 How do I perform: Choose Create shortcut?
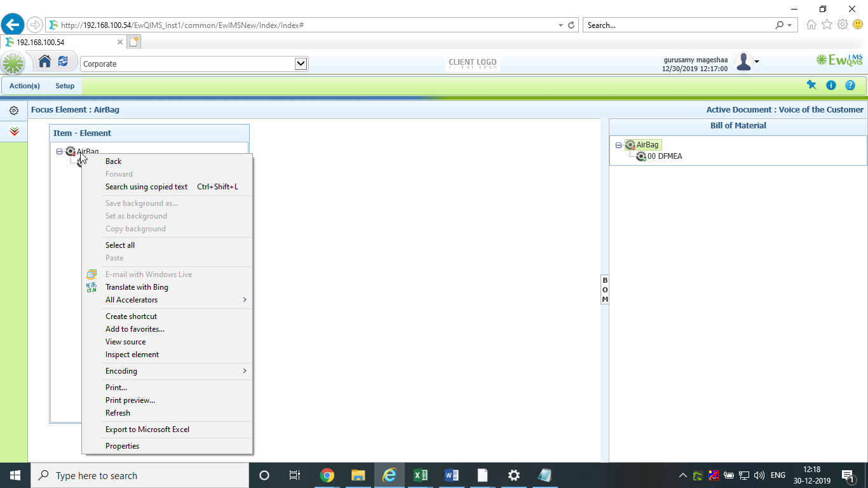click(x=167, y=316)
